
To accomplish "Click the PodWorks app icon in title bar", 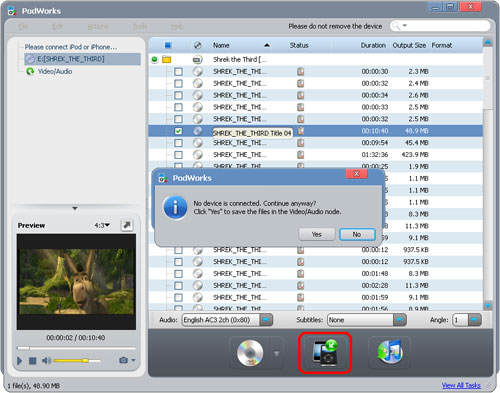I will point(12,11).
